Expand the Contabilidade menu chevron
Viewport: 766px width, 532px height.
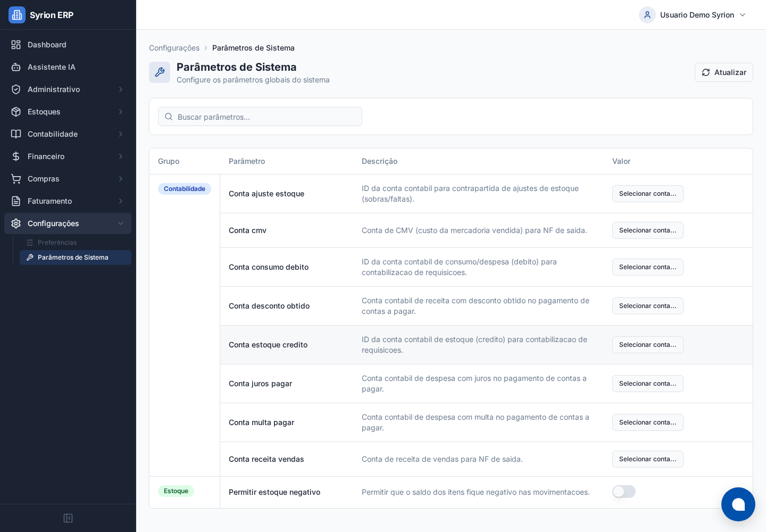pos(121,134)
